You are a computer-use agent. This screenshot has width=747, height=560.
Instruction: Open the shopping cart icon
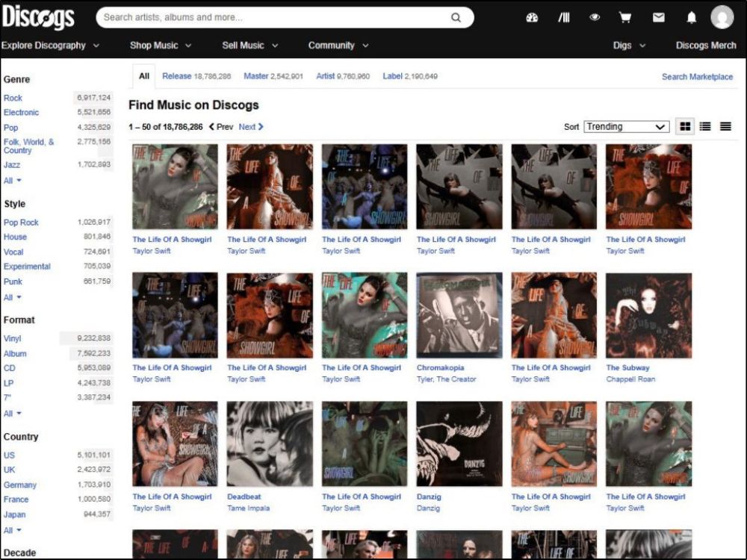pyautogui.click(x=625, y=18)
